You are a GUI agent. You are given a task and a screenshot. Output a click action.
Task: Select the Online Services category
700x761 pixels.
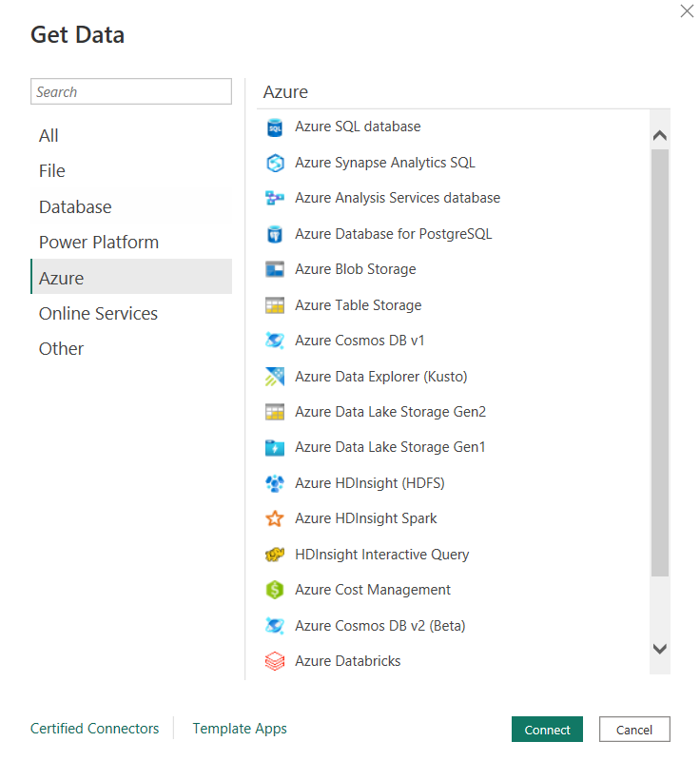(98, 313)
